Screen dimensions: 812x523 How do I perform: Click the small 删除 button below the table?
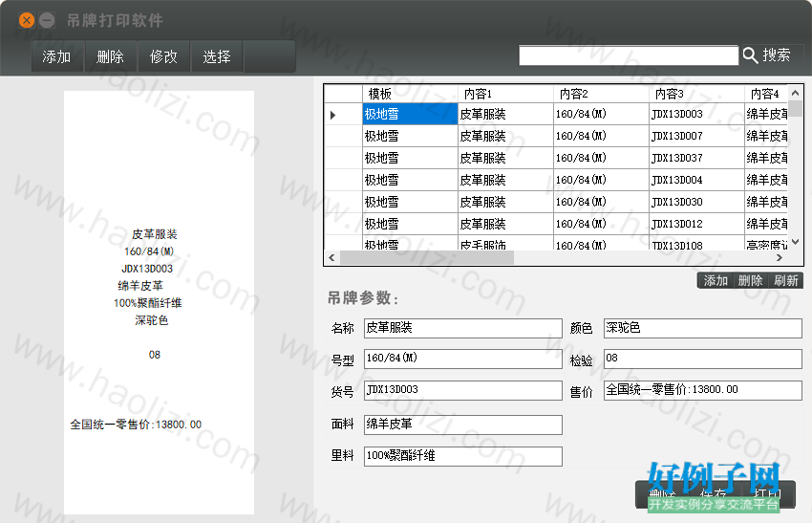(x=750, y=280)
